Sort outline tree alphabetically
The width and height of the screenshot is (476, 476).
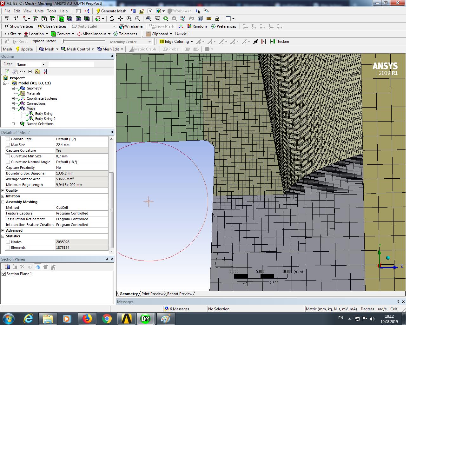click(45, 72)
